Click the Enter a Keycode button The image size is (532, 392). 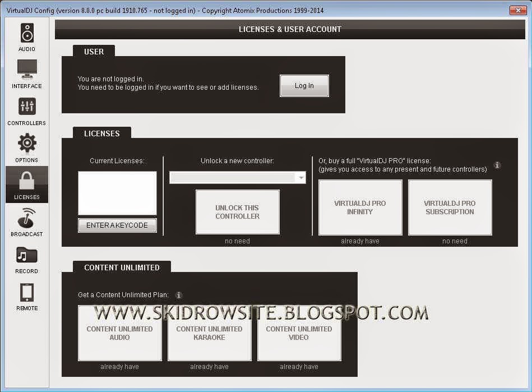click(117, 225)
